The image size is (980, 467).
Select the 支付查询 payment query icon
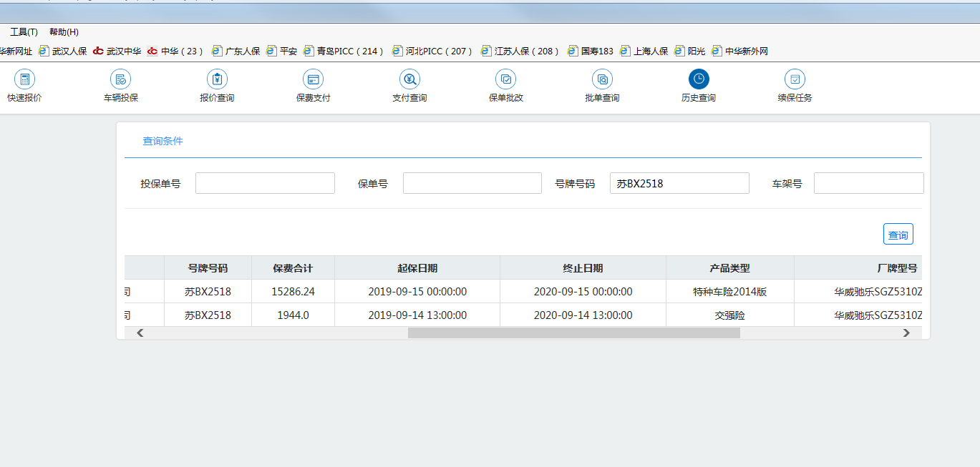tap(409, 80)
